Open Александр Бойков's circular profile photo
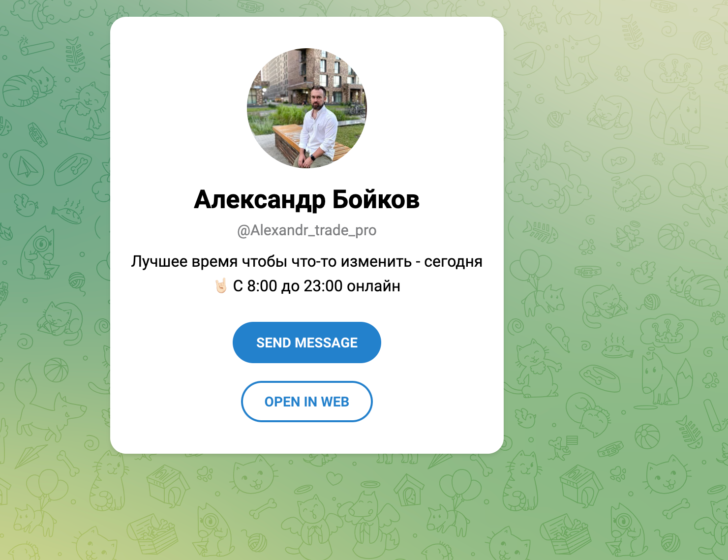Screen dimensions: 728x560 click(x=307, y=108)
